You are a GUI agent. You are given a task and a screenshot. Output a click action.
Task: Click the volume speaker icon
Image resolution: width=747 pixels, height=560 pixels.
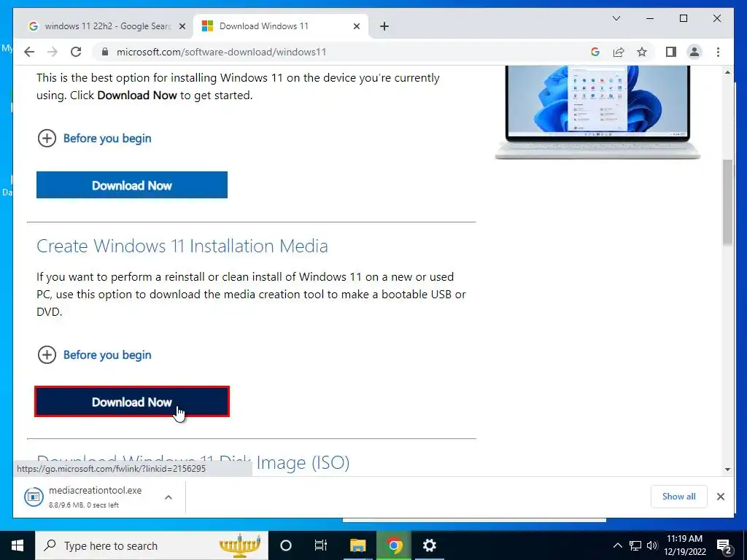651,545
